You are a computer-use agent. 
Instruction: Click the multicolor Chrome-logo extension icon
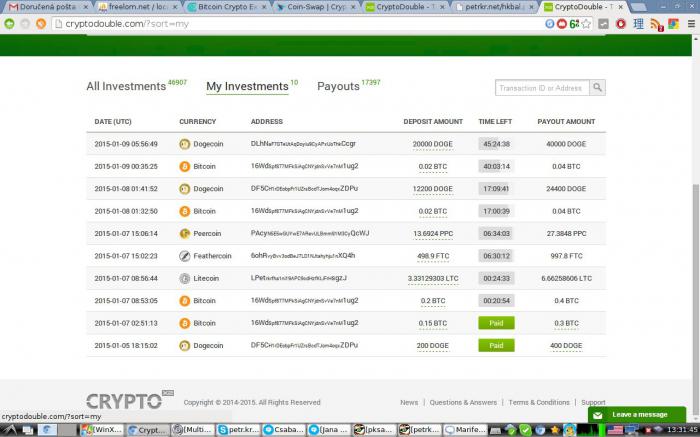point(673,24)
